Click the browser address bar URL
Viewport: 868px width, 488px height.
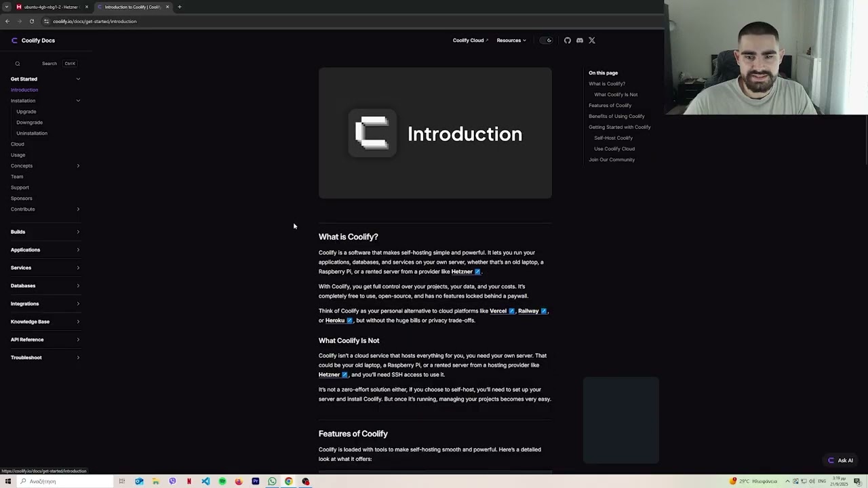tap(95, 21)
